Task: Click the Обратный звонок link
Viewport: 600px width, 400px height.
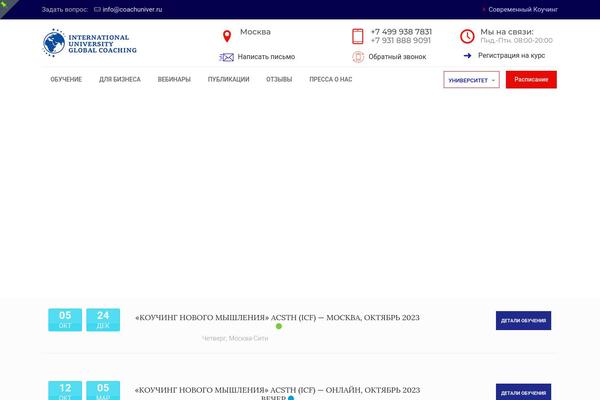Action: (397, 57)
